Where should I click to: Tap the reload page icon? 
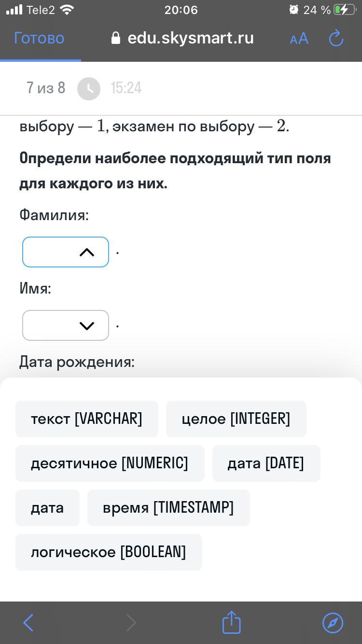tap(336, 39)
